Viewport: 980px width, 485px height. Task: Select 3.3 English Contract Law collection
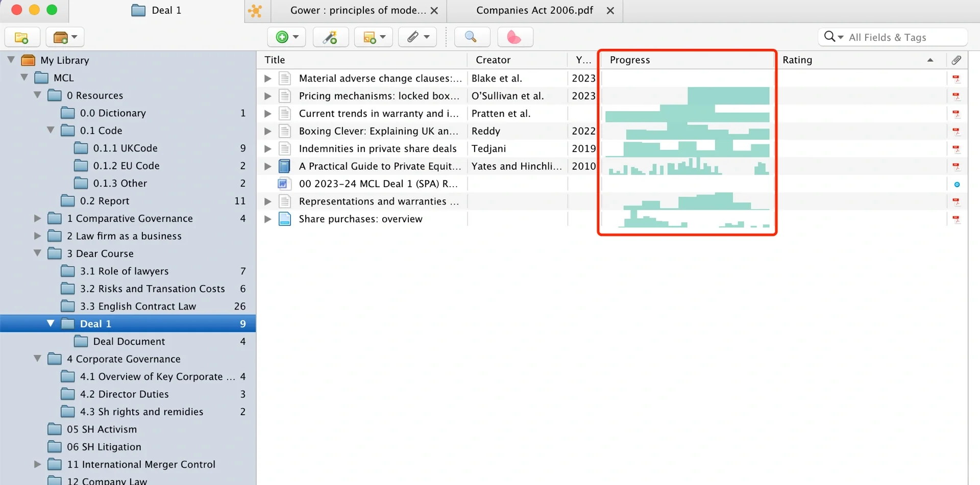[x=128, y=306]
